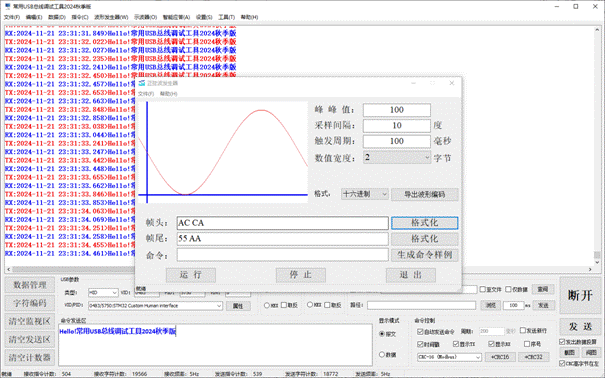Open the 类型 HID dropdown
The image size is (605, 378).
click(x=103, y=293)
